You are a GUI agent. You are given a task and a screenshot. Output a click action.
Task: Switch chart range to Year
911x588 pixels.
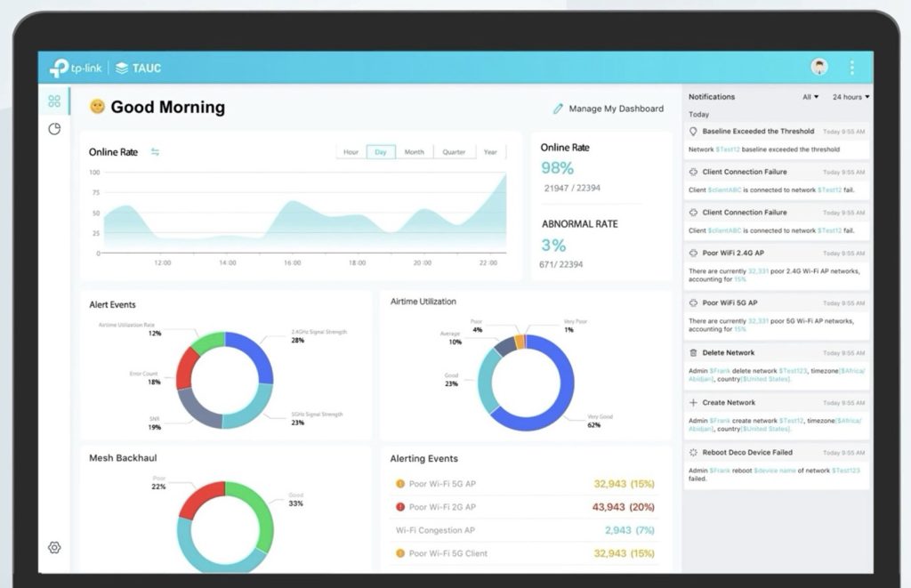pyautogui.click(x=490, y=152)
